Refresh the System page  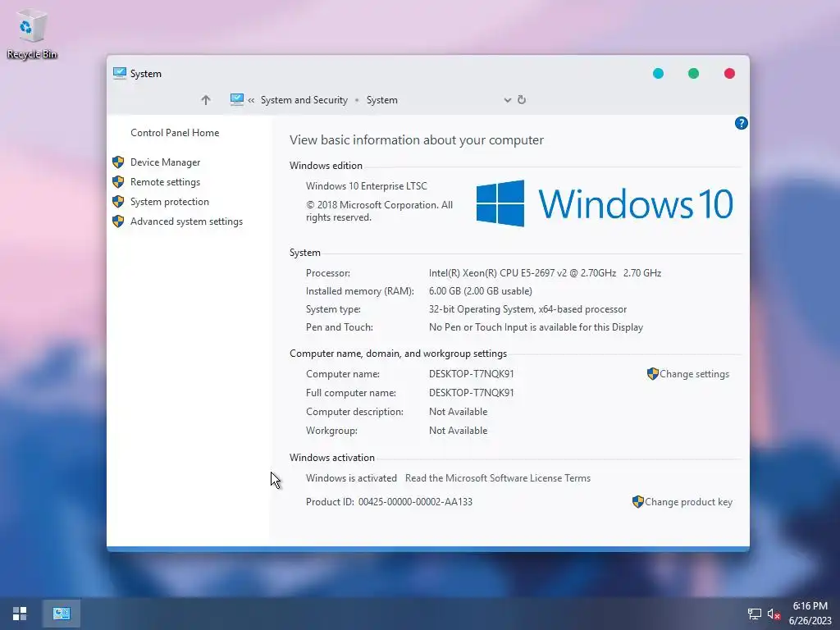(522, 99)
